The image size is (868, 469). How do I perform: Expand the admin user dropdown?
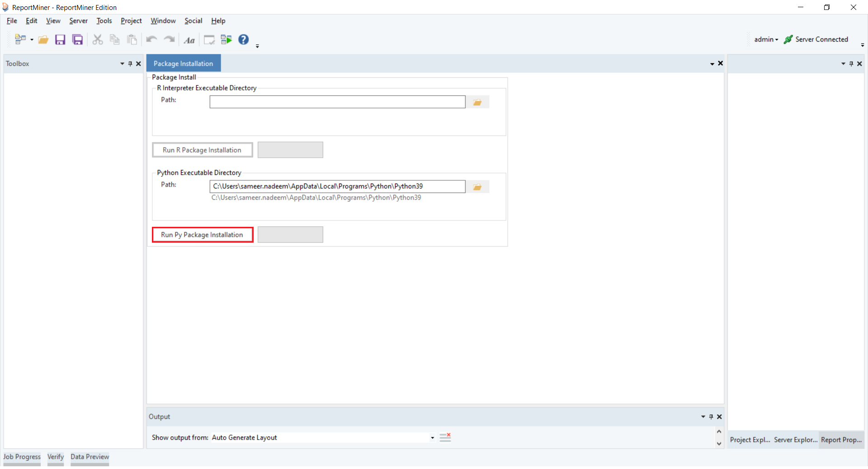point(766,40)
